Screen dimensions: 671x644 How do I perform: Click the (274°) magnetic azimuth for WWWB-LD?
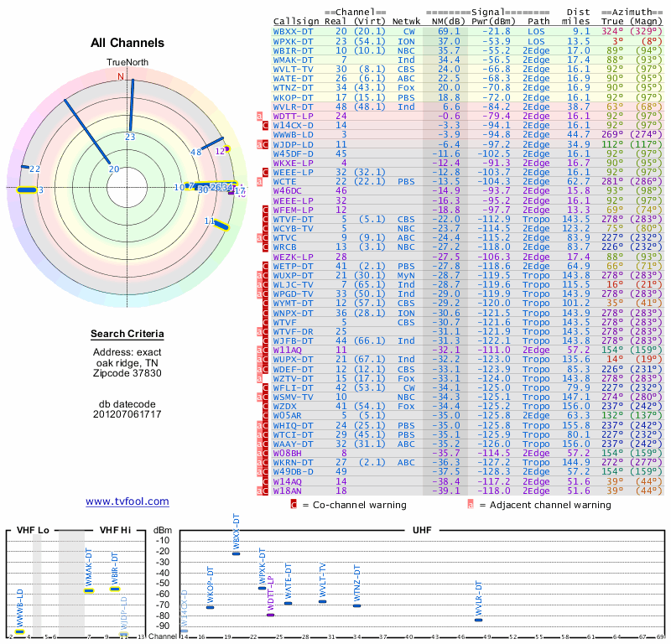(646, 135)
